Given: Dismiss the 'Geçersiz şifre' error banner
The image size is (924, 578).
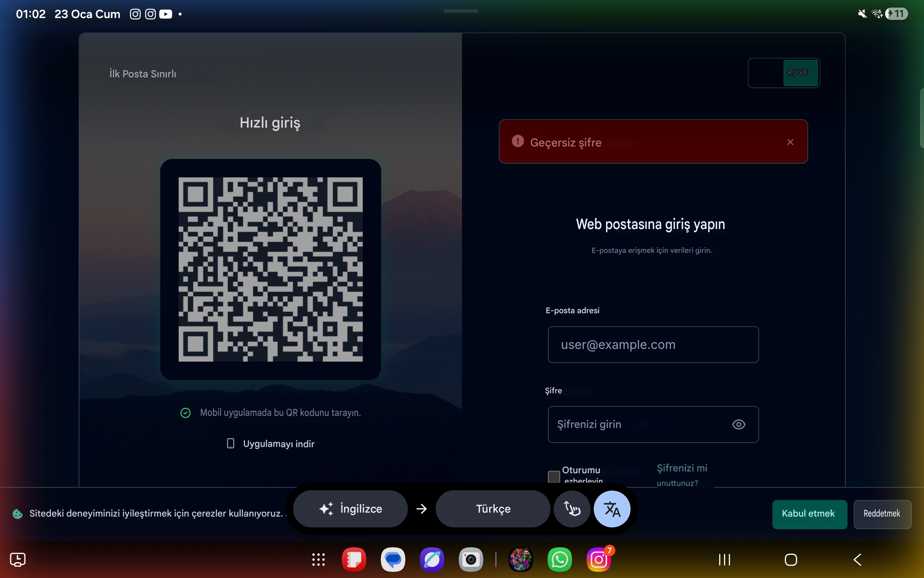Looking at the screenshot, I should (x=790, y=142).
